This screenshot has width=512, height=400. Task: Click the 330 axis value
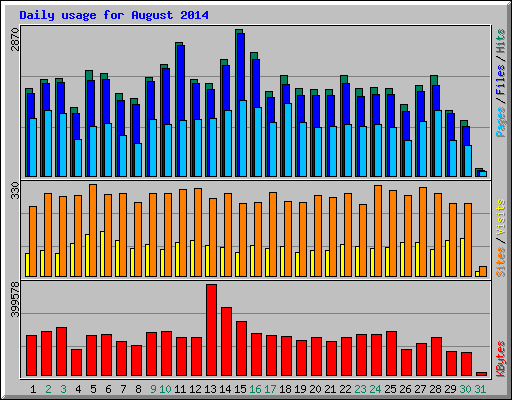point(15,190)
